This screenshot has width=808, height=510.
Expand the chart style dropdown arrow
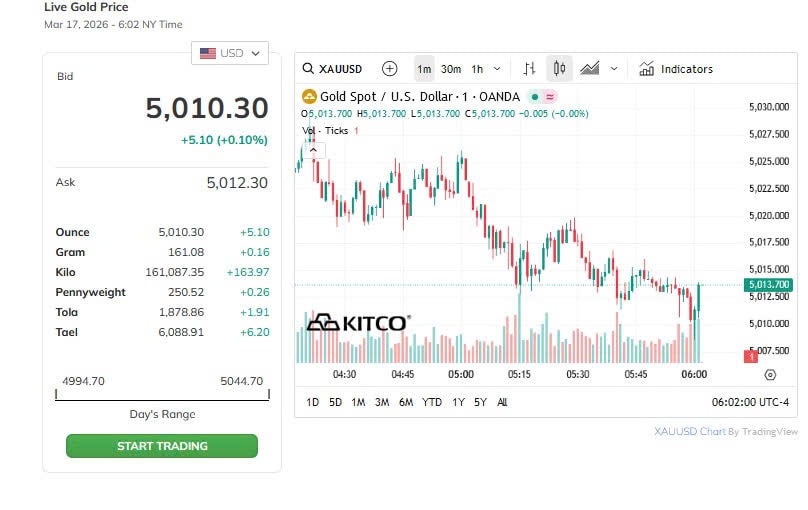(614, 69)
